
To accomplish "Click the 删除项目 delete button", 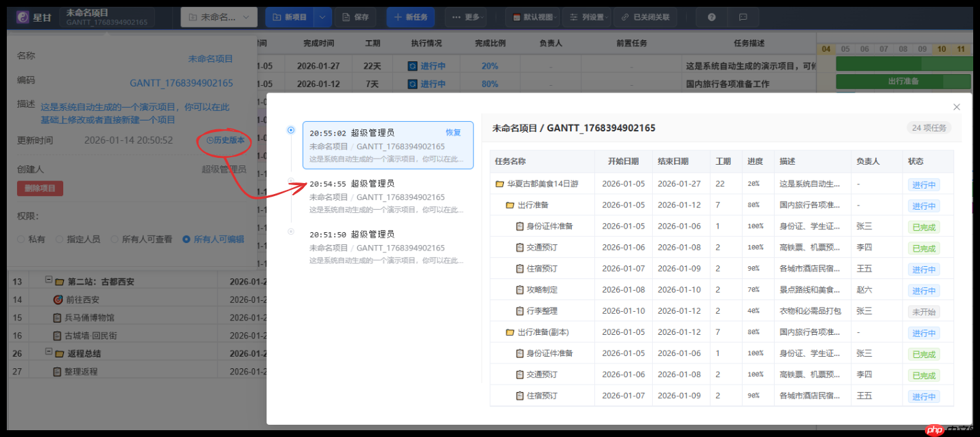I will coord(39,188).
